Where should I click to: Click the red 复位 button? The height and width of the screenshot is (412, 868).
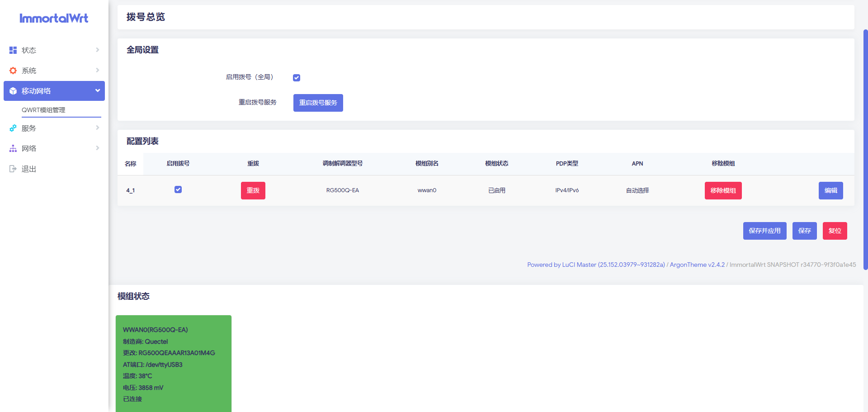(835, 231)
